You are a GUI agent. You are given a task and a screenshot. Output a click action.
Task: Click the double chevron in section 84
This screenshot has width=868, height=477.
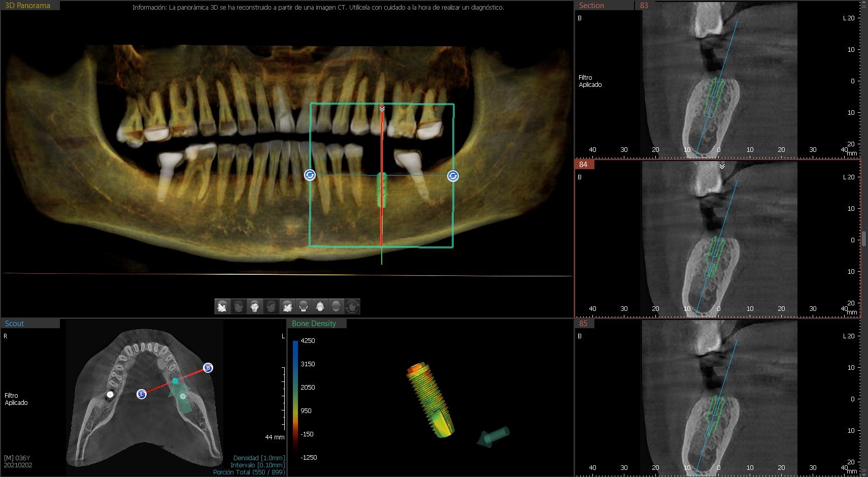point(722,167)
